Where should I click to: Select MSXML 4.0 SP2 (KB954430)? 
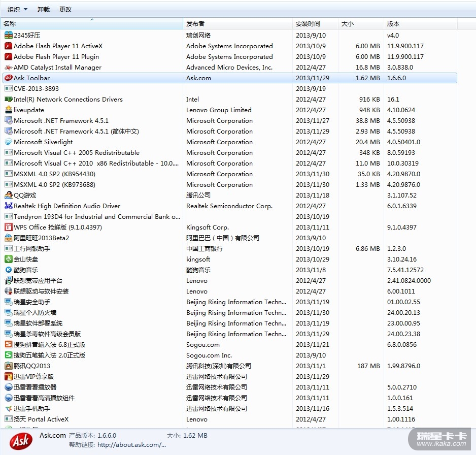coord(229,174)
